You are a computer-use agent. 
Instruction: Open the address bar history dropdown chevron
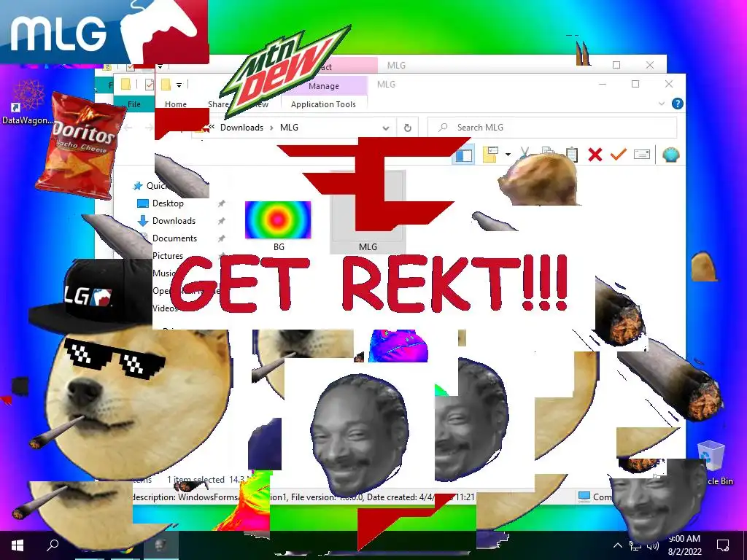(386, 128)
